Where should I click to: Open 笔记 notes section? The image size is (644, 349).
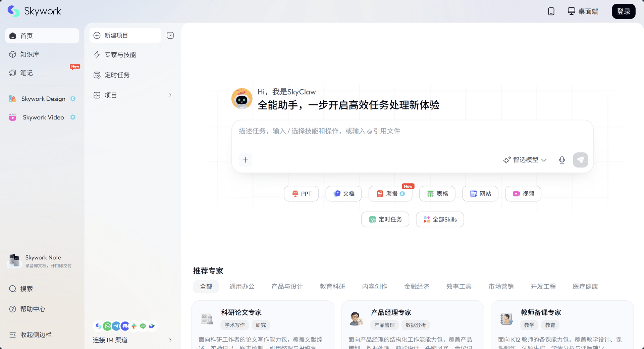click(x=42, y=73)
